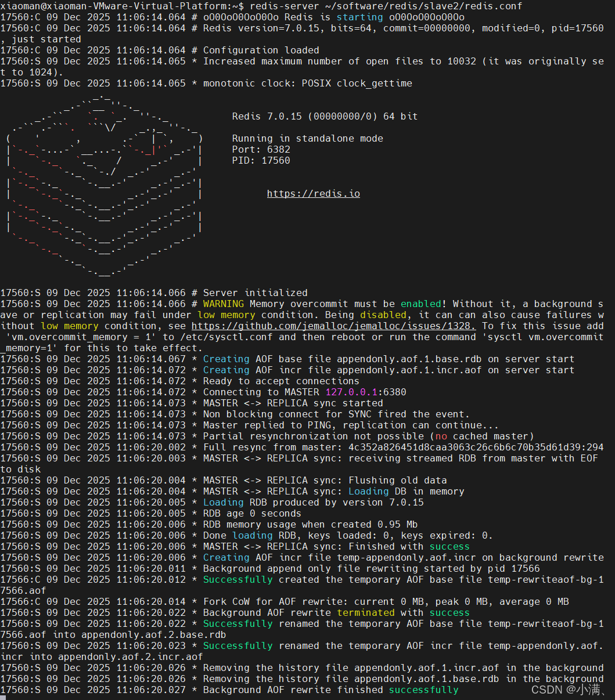Click the 'PID: 17560' text
The width and height of the screenshot is (615, 700).
tap(261, 160)
